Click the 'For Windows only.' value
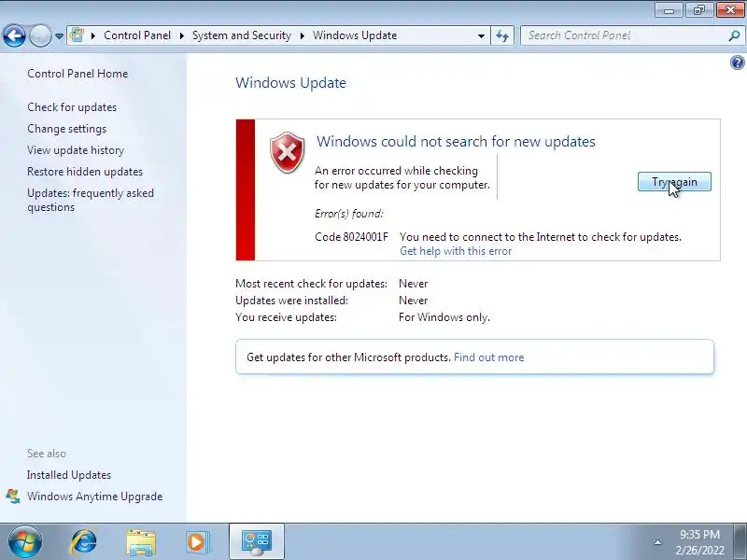 [x=444, y=317]
